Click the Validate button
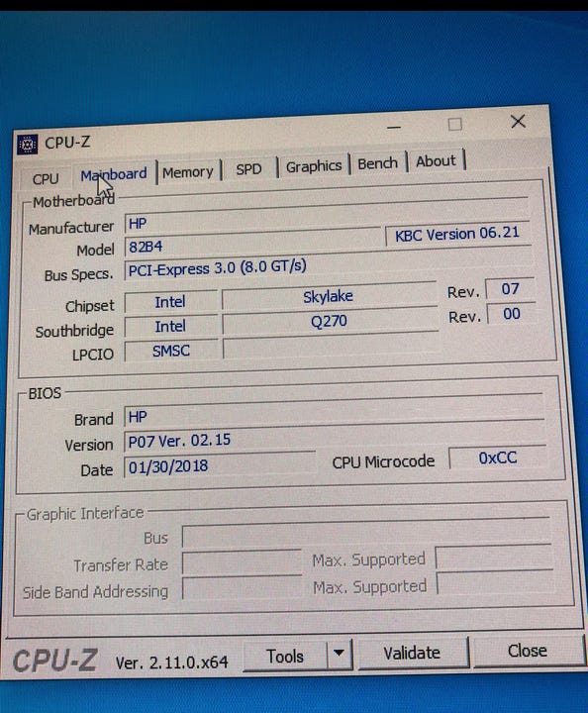588x713 pixels. tap(413, 653)
